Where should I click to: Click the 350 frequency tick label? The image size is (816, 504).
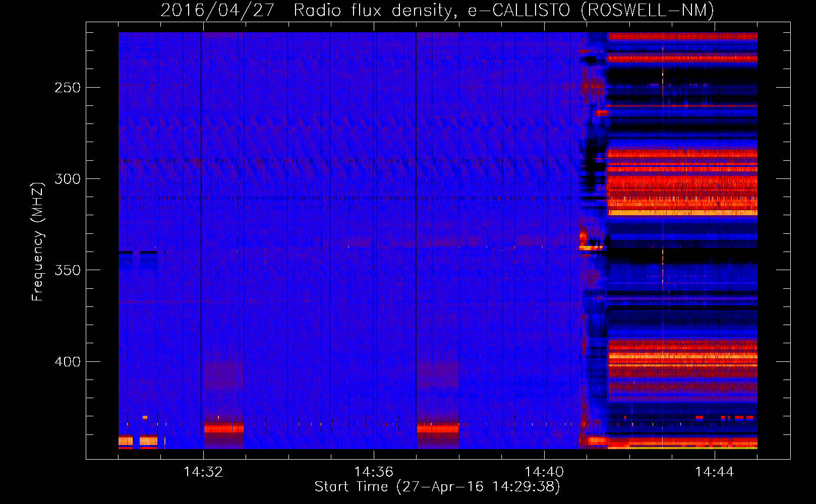click(x=68, y=270)
